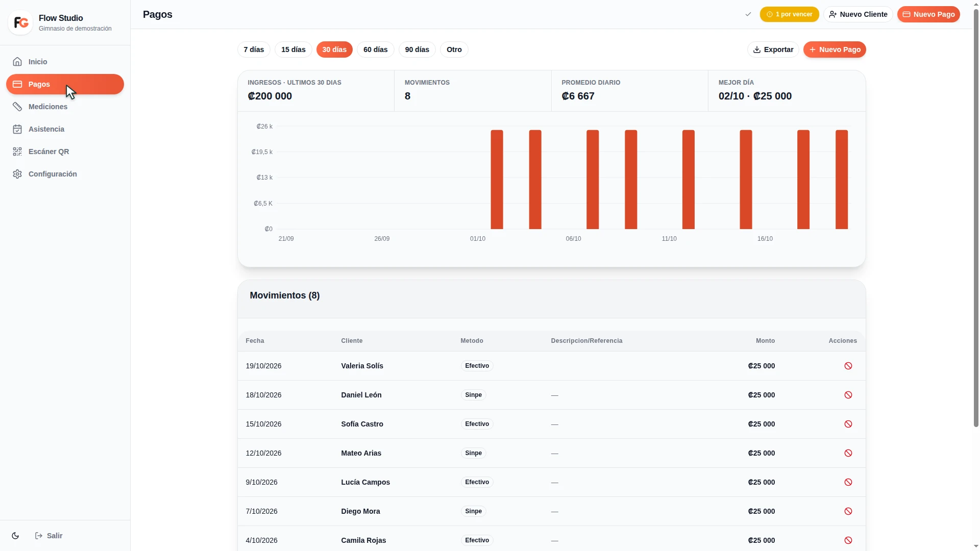980x551 pixels.
Task: Click Salir to log out
Action: click(49, 536)
